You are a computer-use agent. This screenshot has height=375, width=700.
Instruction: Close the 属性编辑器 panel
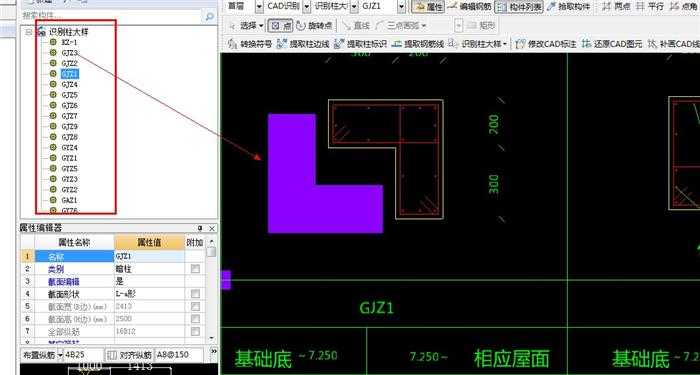pos(212,228)
